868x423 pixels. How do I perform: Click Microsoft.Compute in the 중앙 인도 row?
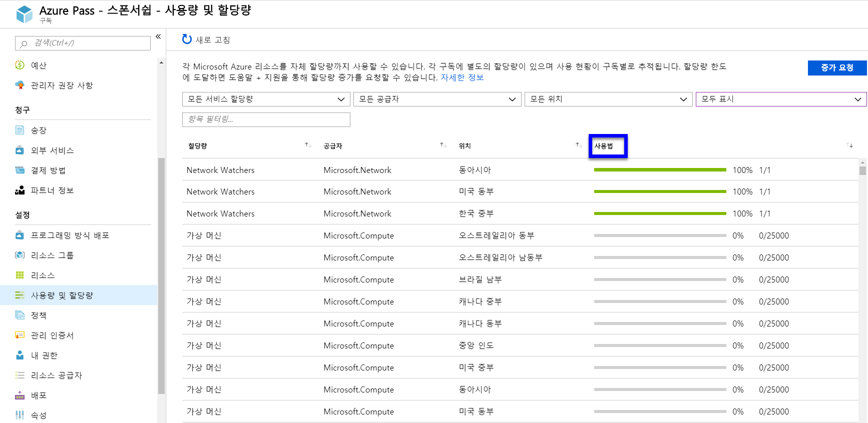(358, 345)
